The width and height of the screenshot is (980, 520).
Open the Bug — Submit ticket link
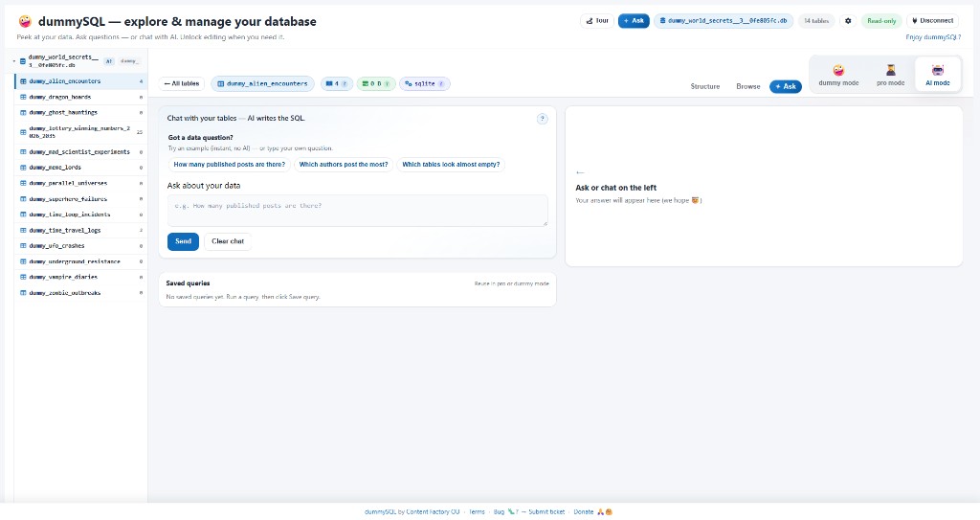[528, 512]
